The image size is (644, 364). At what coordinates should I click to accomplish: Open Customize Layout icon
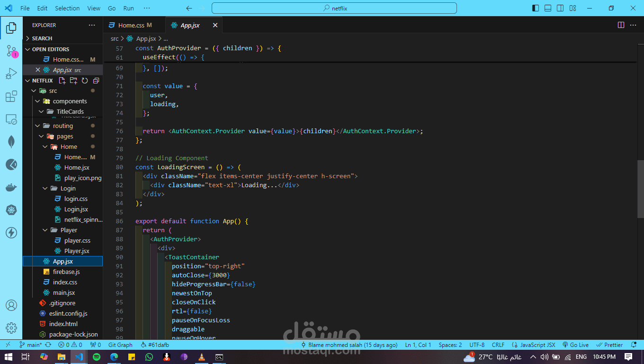coord(572,8)
